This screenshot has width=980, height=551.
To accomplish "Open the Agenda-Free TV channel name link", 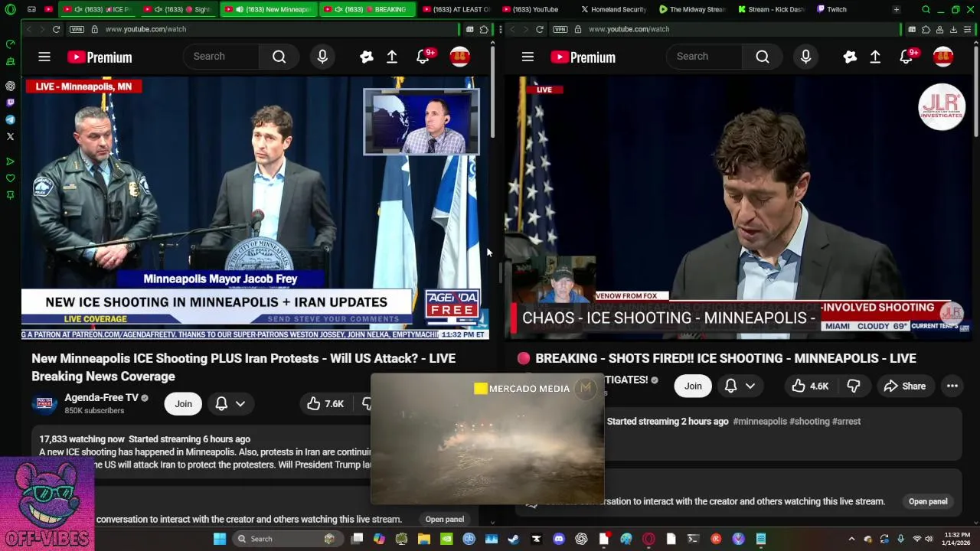I will click(101, 397).
